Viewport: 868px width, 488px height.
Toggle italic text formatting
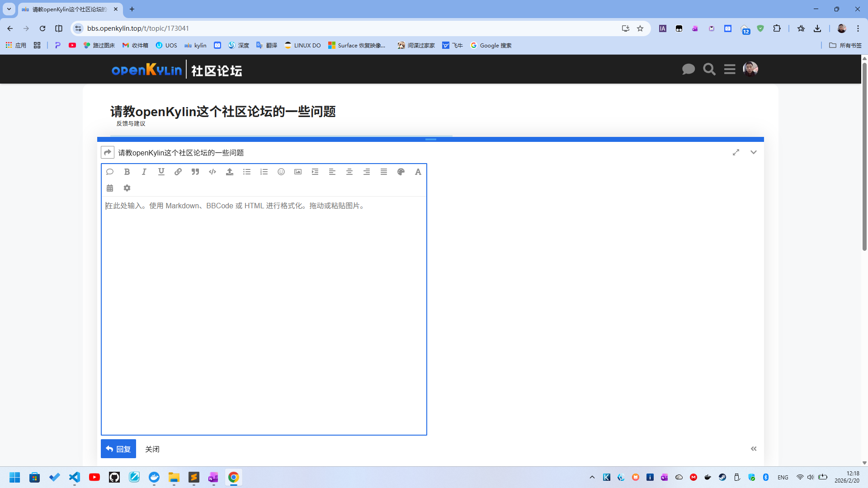(144, 172)
